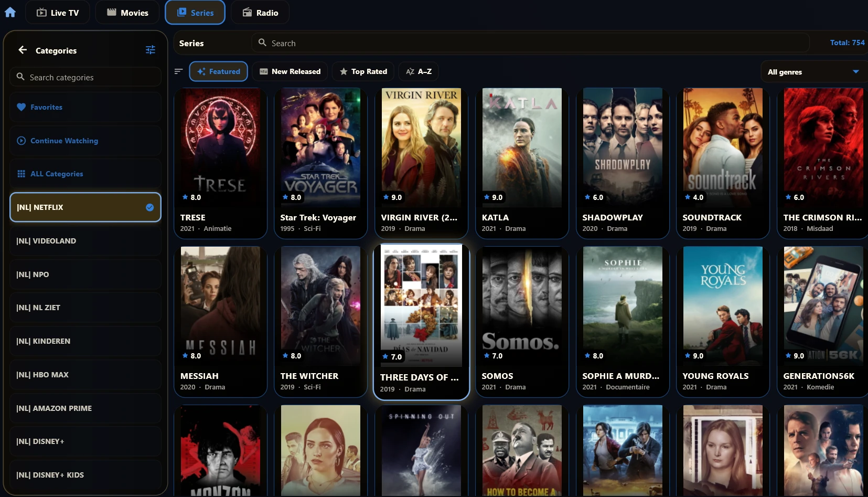Select the |NL| AMAZON PRIME category
This screenshot has width=868, height=497.
[85, 408]
